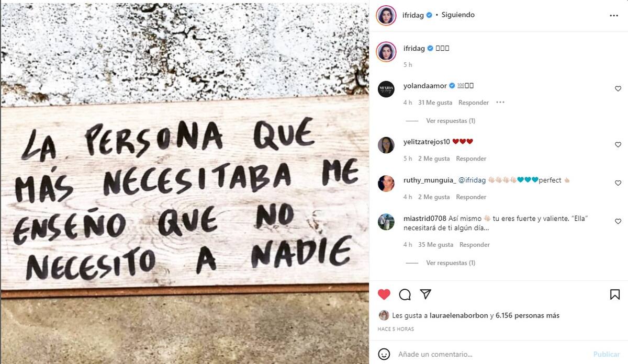Open the emoji picker smiley icon
Viewport: 628px width, 364px height.
384,354
